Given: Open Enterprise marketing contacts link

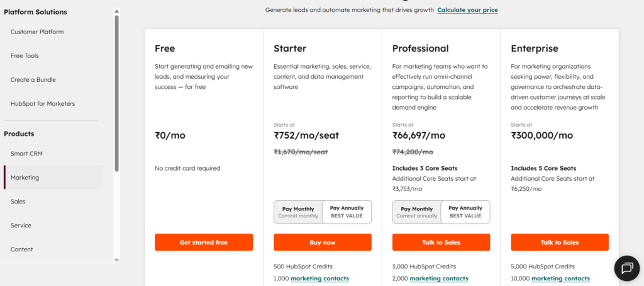Looking at the screenshot, I should [x=560, y=278].
